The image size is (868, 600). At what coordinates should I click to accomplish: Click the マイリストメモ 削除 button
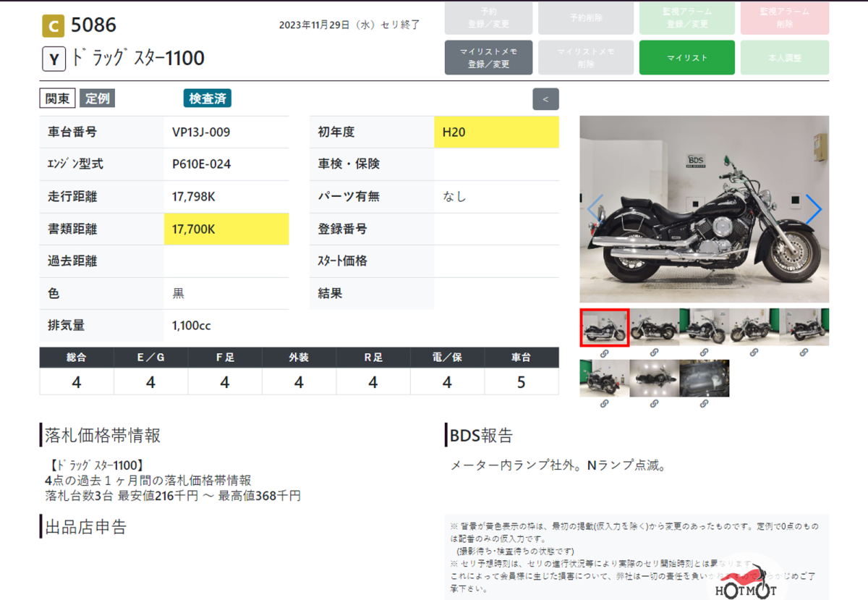[x=586, y=58]
